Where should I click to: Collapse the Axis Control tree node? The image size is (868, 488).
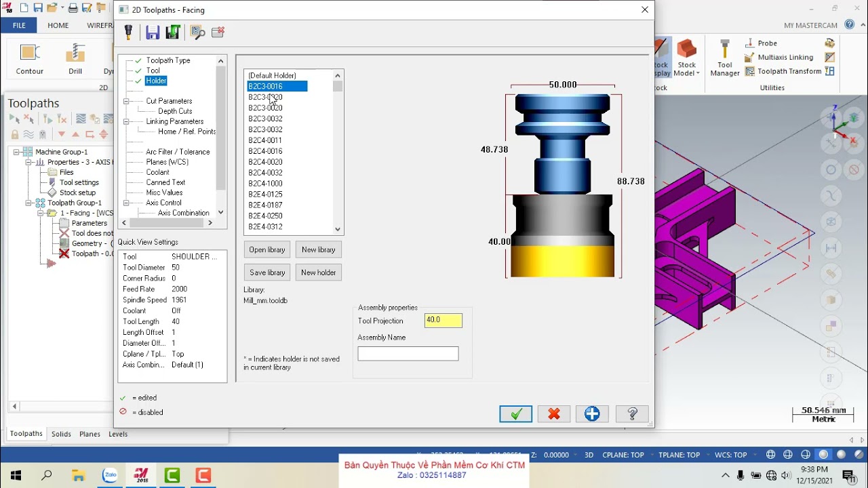pos(126,203)
